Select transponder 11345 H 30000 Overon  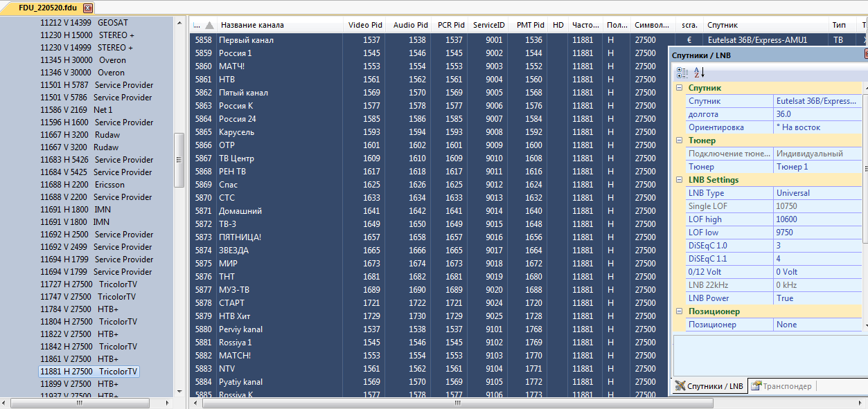(x=83, y=60)
